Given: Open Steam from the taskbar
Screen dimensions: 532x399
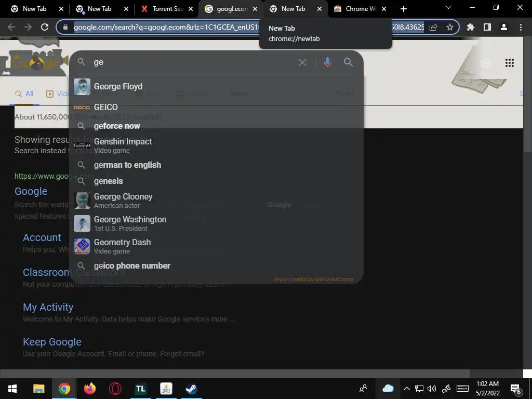Looking at the screenshot, I should pyautogui.click(x=191, y=389).
